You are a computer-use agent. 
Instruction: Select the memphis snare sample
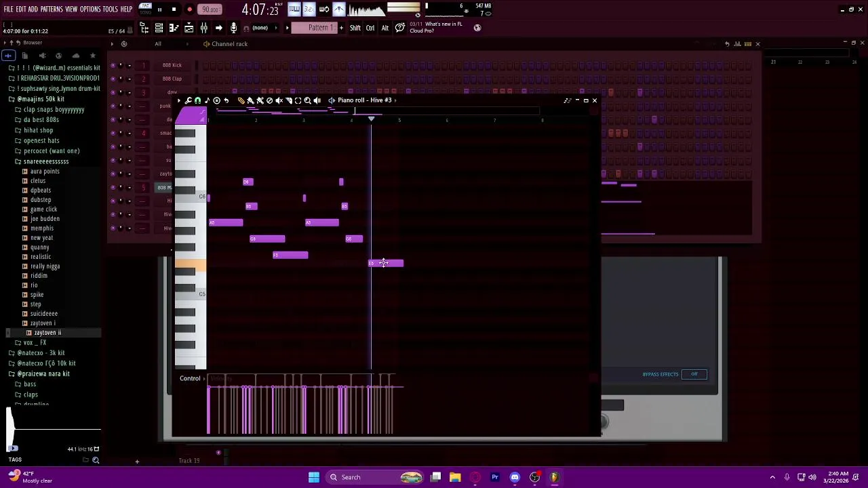tap(42, 228)
